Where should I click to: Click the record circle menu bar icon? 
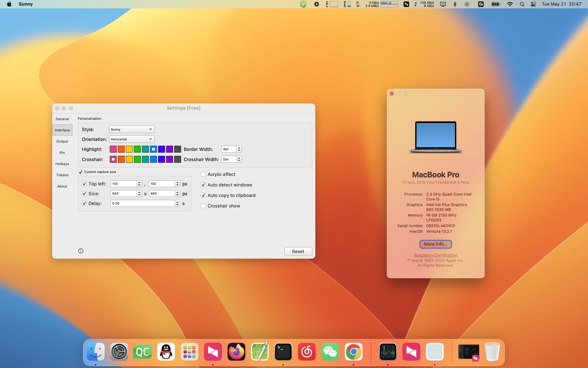[317, 4]
